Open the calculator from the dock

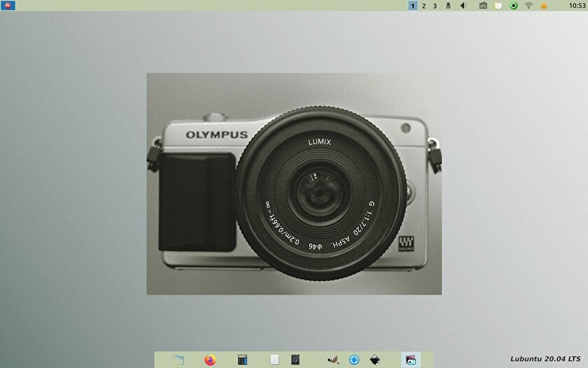point(242,360)
